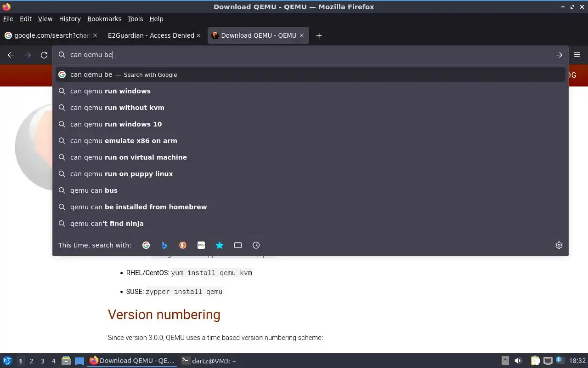Search this time with Bing icon
The height and width of the screenshot is (368, 588).
(164, 245)
